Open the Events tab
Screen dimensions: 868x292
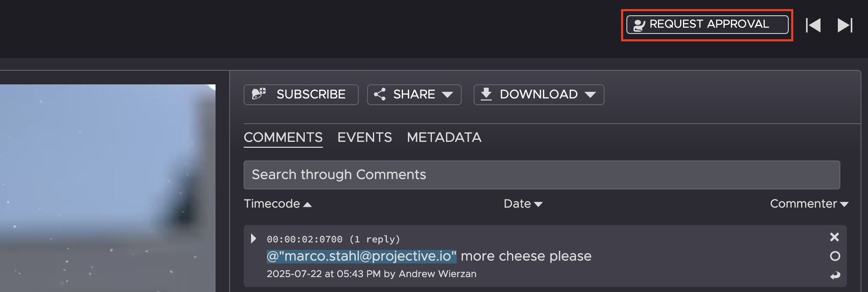tap(364, 137)
